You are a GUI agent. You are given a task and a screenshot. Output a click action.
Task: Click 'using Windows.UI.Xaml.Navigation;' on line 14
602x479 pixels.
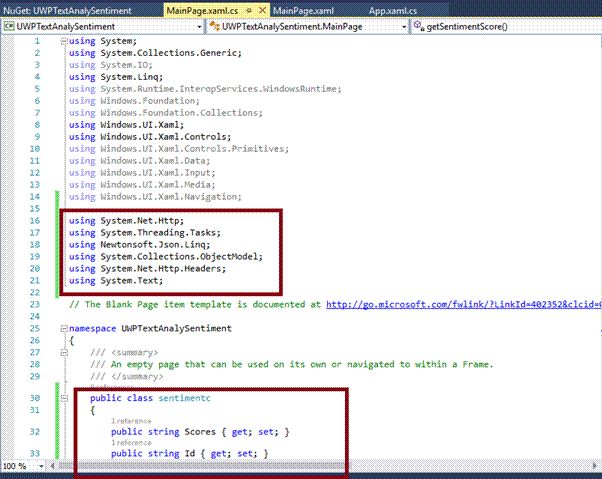(155, 197)
